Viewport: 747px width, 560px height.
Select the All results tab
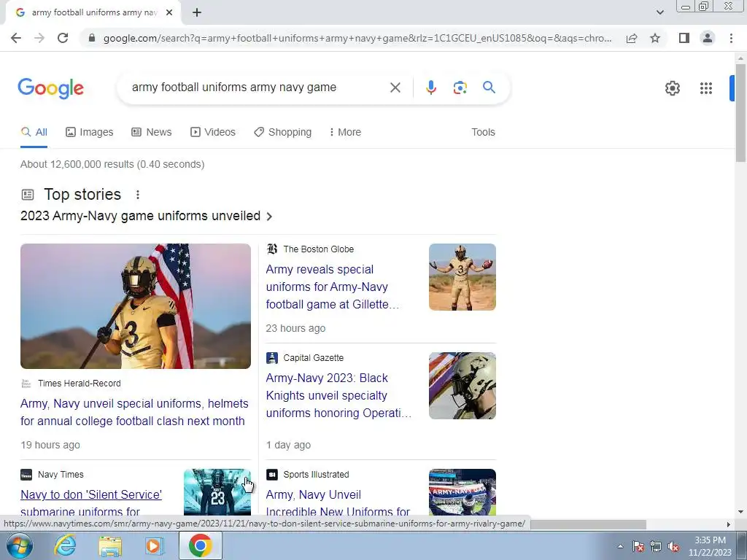[34, 133]
